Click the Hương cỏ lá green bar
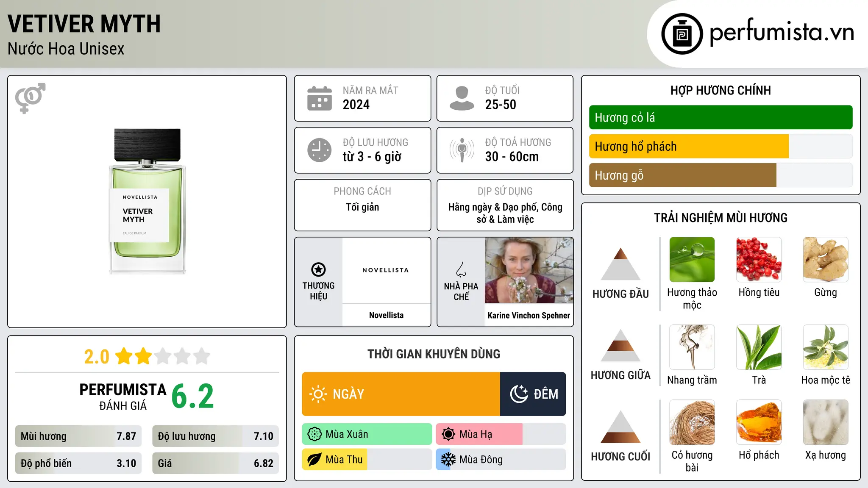Viewport: 868px width, 488px height. tap(721, 117)
